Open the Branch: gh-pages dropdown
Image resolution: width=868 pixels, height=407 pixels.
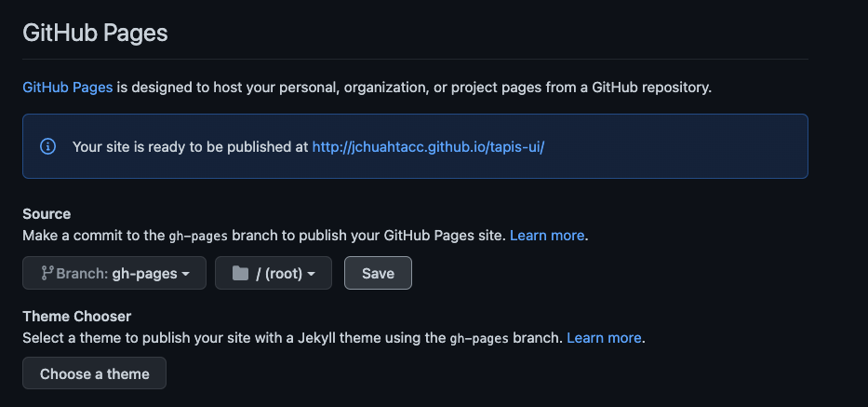pos(114,273)
